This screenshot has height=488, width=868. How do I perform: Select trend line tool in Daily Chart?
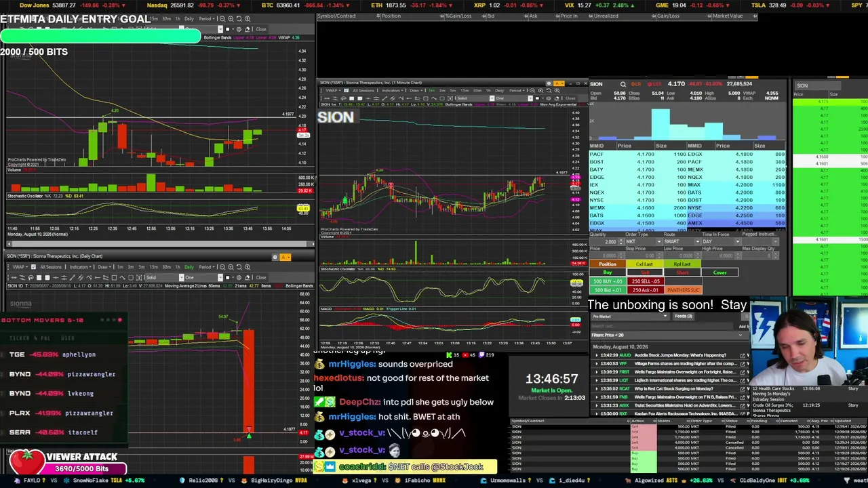click(x=73, y=277)
